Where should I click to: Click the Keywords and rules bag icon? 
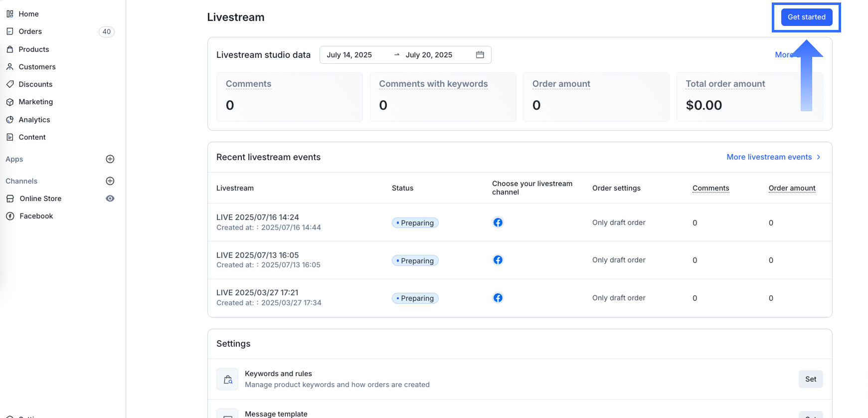coord(227,379)
